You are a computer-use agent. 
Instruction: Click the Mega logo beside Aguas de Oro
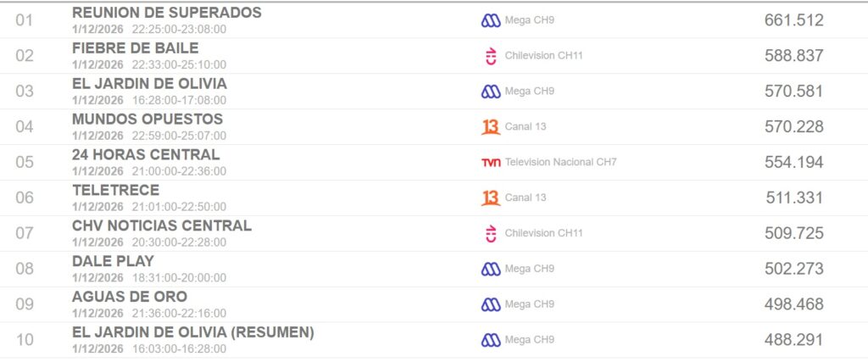pos(491,304)
